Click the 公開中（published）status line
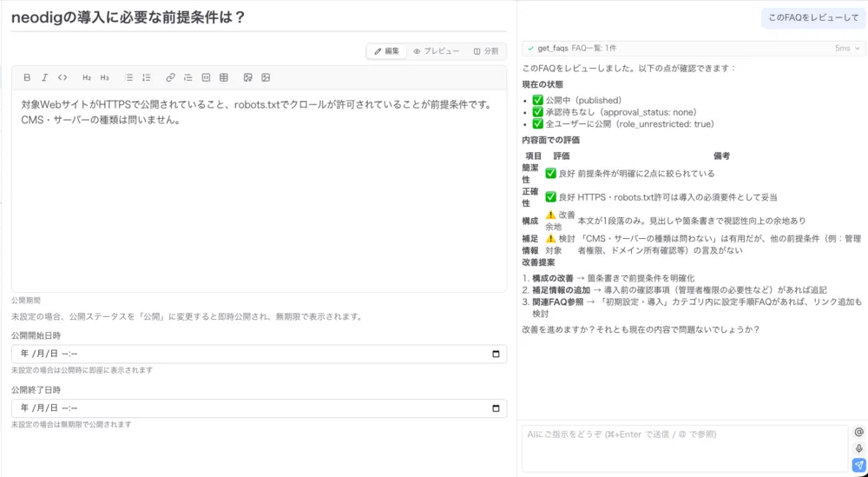Screen dimensions: 868x477 pyautogui.click(x=576, y=100)
